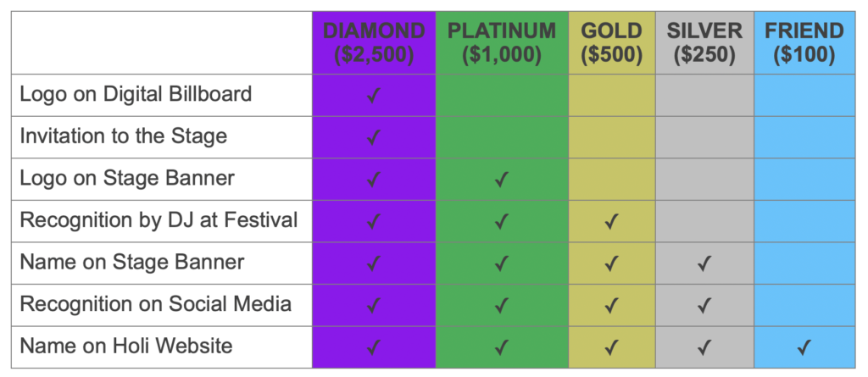This screenshot has height=377, width=868.
Task: Click Silver checkmark in Name on Stage Banner row
Action: (704, 263)
